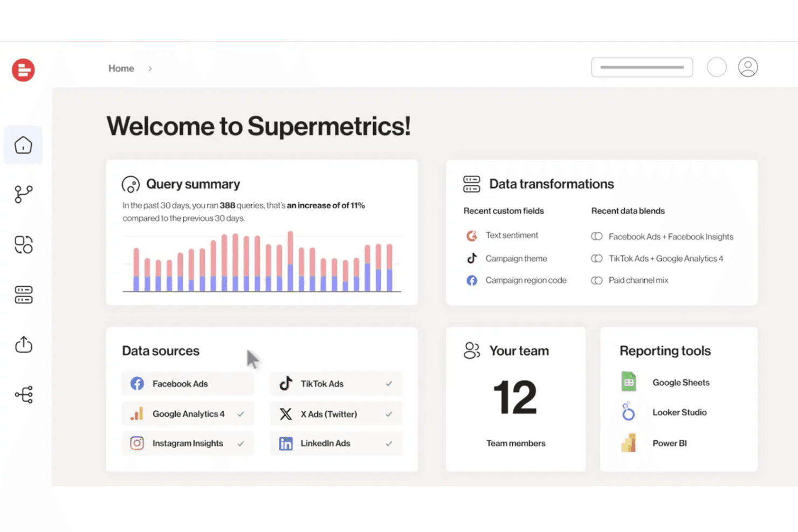Click the "12" team count
This screenshot has height=532, width=798.
coord(515,397)
